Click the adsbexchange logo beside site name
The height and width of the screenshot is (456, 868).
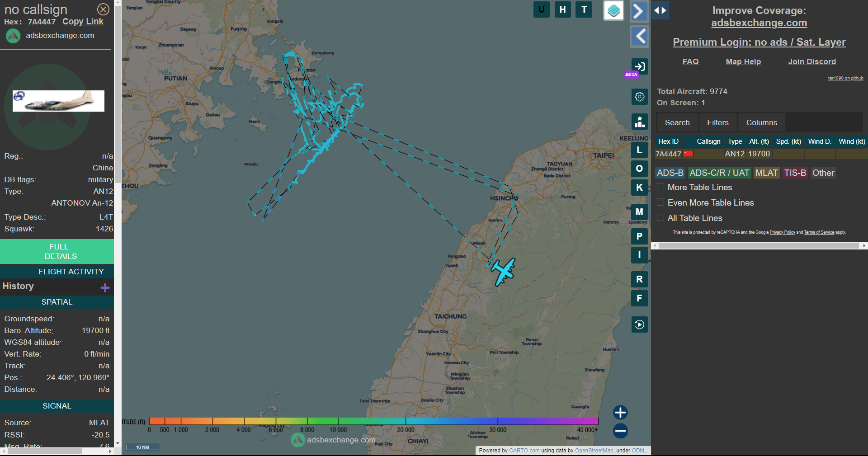(13, 36)
